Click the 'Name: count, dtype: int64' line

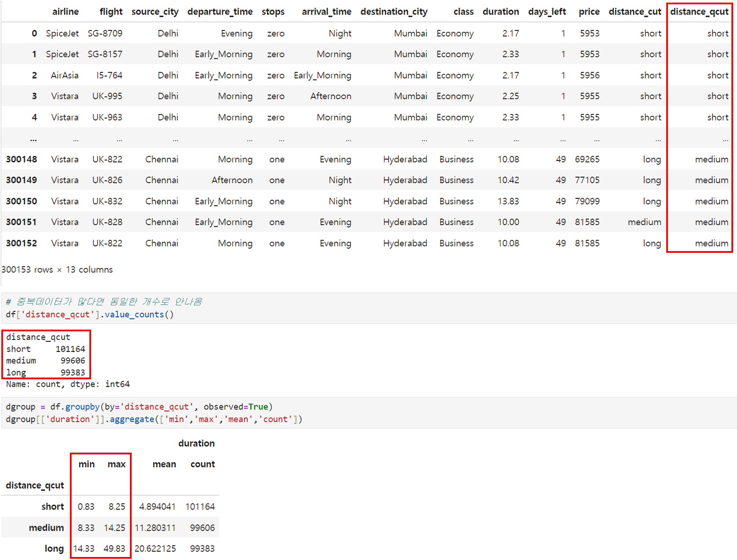[x=68, y=384]
